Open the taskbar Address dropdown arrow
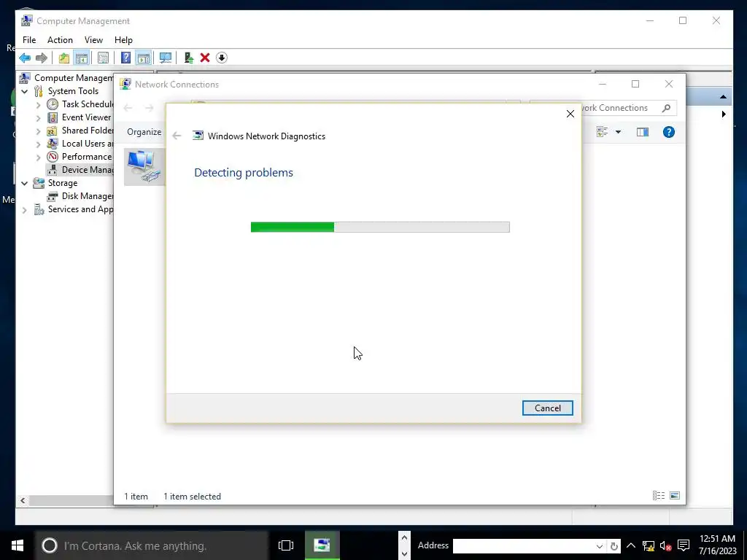 tap(600, 546)
